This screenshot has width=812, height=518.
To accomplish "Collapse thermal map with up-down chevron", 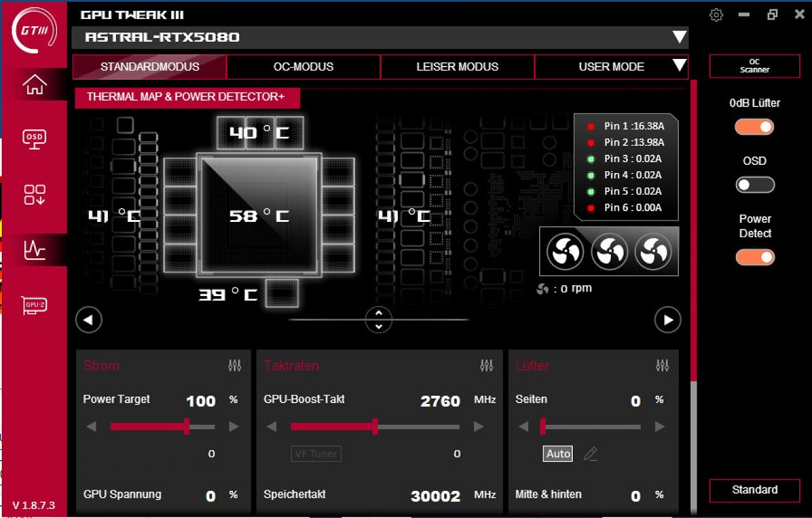I will click(x=379, y=320).
